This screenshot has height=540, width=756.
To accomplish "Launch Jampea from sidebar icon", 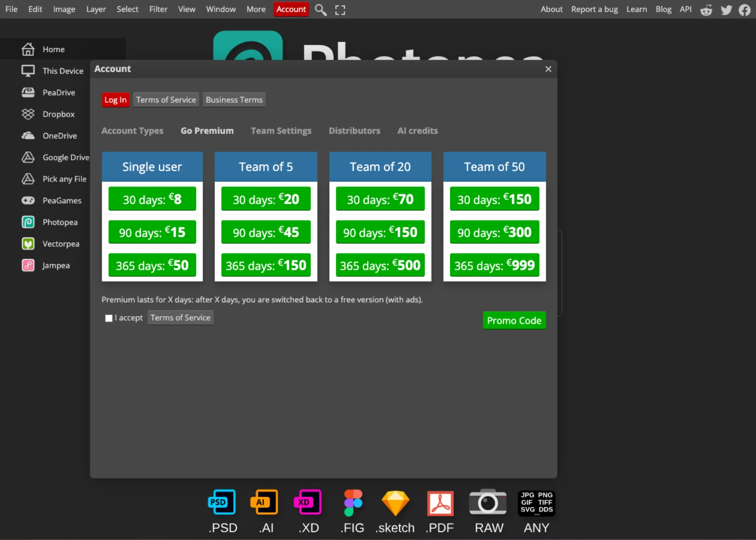I will (28, 265).
